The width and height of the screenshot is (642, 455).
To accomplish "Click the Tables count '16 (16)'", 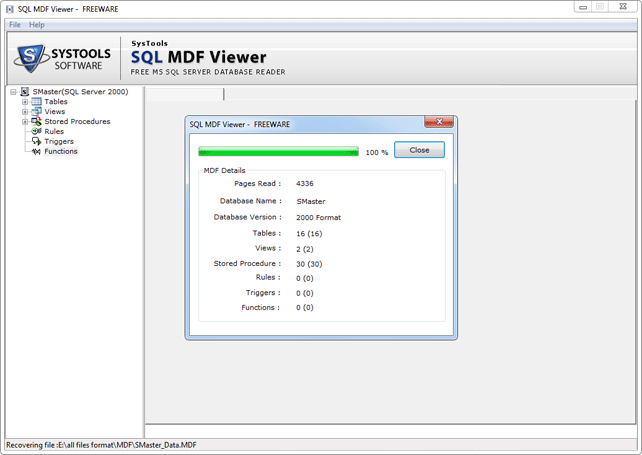I will tap(309, 233).
